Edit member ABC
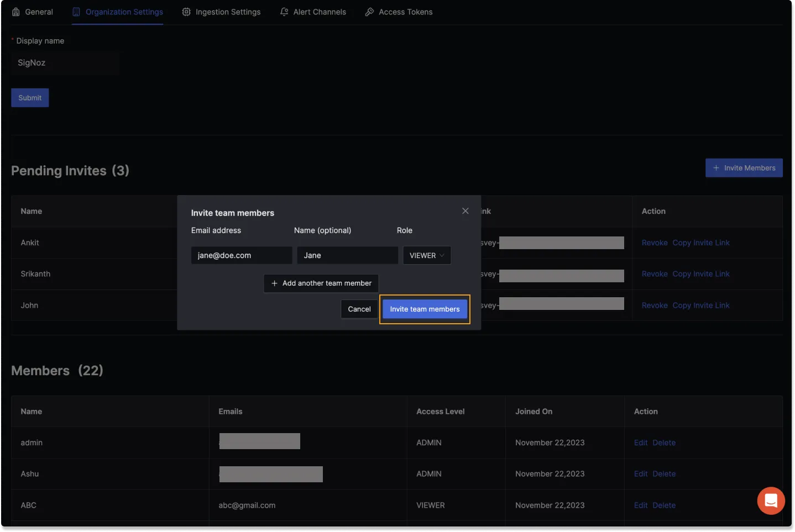 (641, 505)
